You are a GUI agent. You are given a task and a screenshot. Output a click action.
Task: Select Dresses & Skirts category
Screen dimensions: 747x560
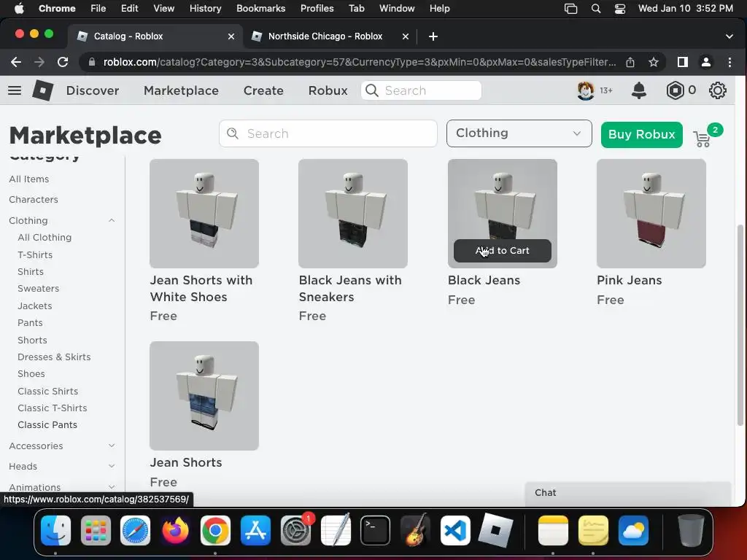pyautogui.click(x=54, y=357)
